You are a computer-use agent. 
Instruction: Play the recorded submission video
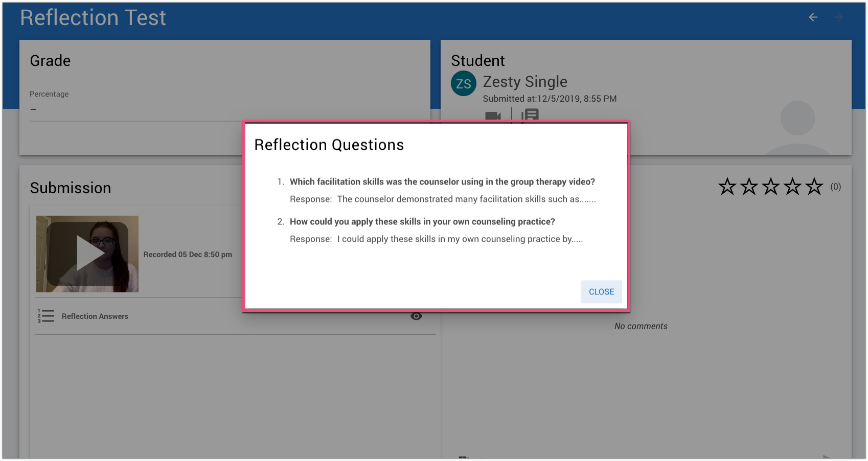click(87, 254)
